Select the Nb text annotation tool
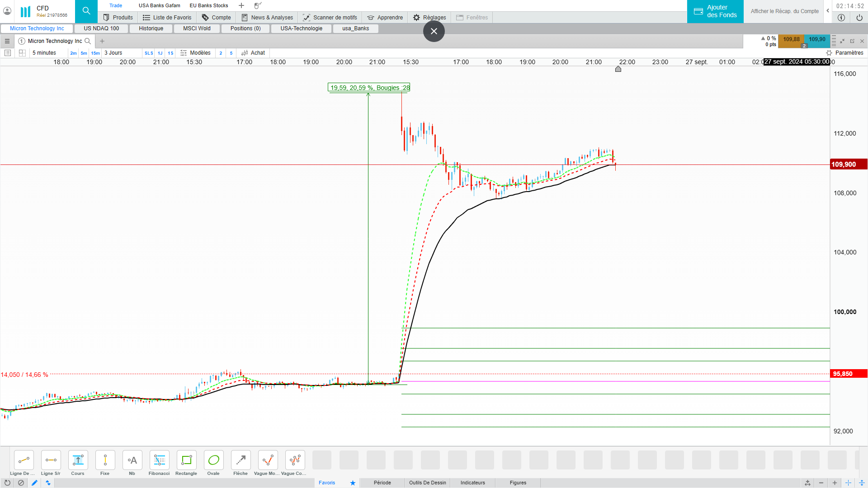This screenshot has width=868, height=488. pos(132,460)
